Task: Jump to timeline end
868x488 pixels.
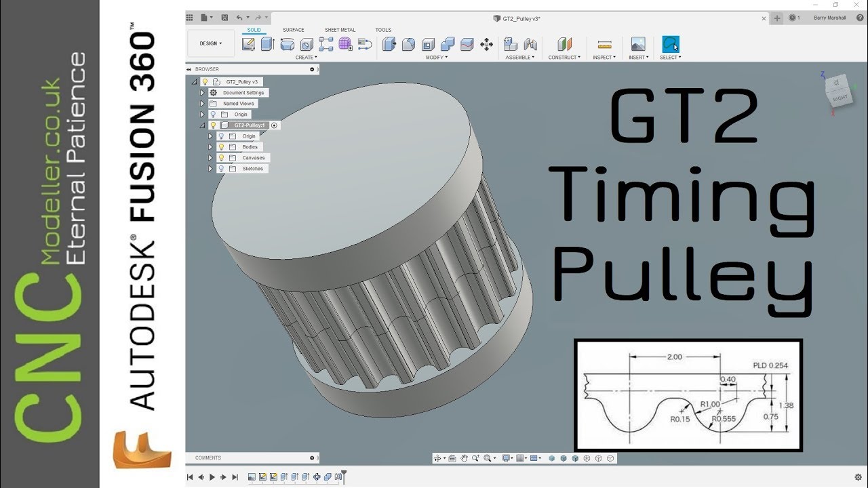Action: coord(235,477)
